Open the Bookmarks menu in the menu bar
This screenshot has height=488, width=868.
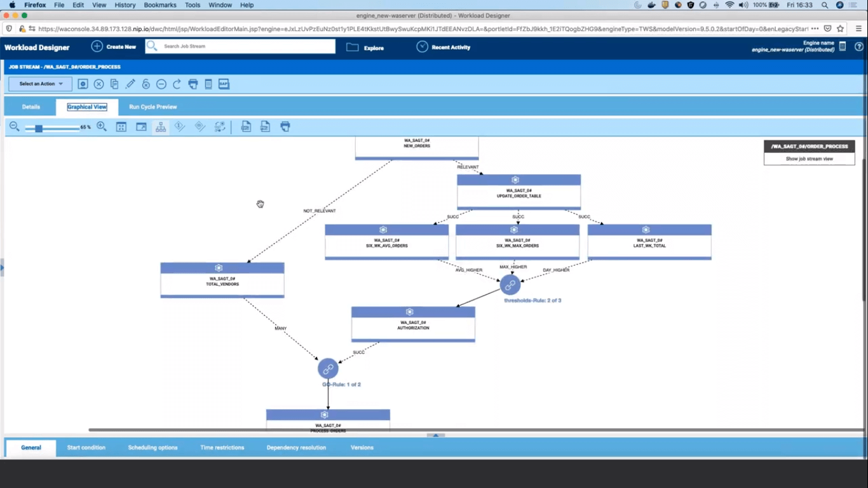[159, 5]
